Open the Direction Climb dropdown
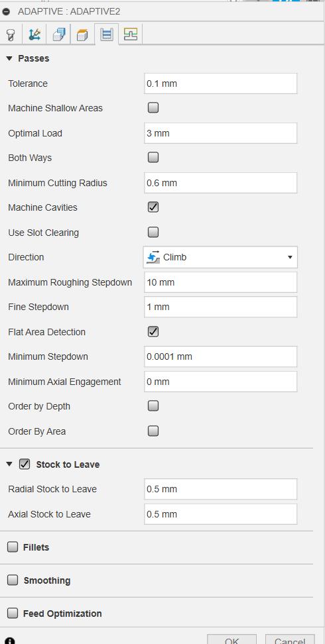The height and width of the screenshot is (644, 325). (x=220, y=257)
